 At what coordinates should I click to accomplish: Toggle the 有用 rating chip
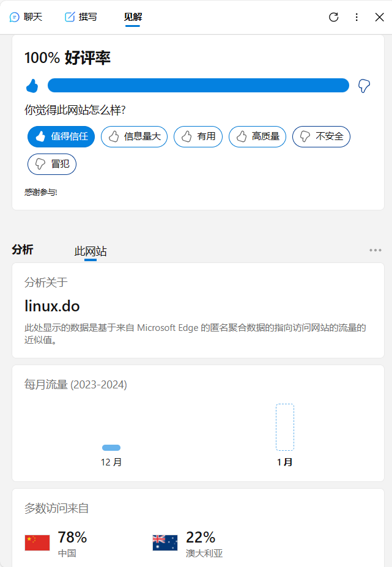tap(198, 136)
